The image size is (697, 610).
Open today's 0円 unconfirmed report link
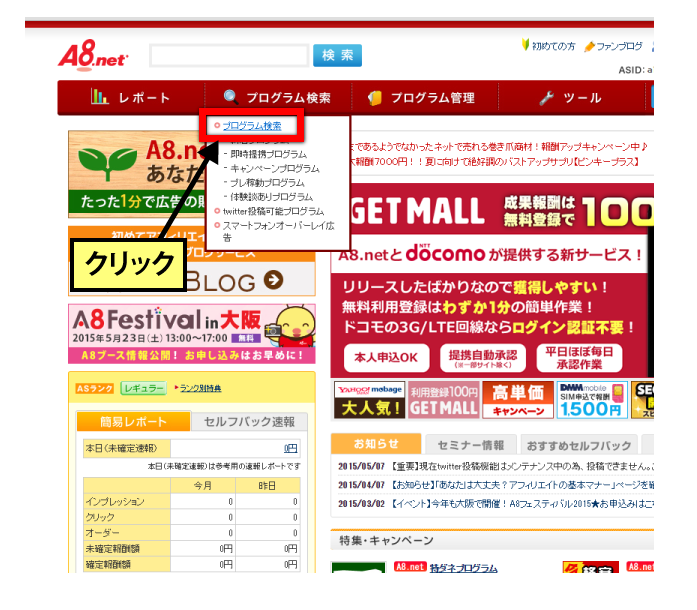click(291, 448)
